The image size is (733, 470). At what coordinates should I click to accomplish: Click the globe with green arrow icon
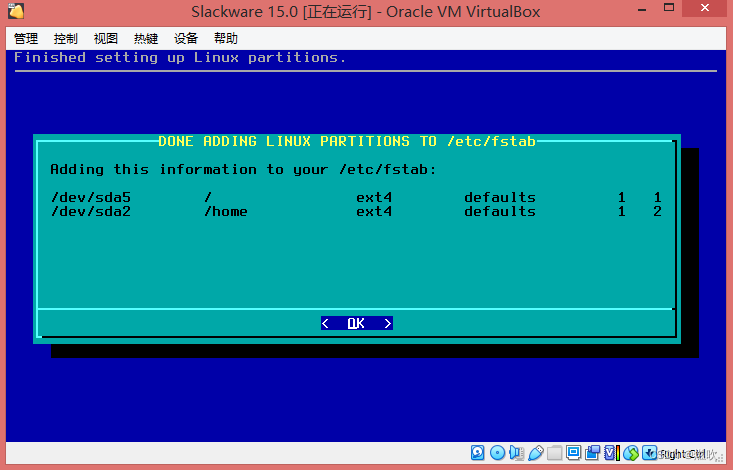pyautogui.click(x=631, y=453)
